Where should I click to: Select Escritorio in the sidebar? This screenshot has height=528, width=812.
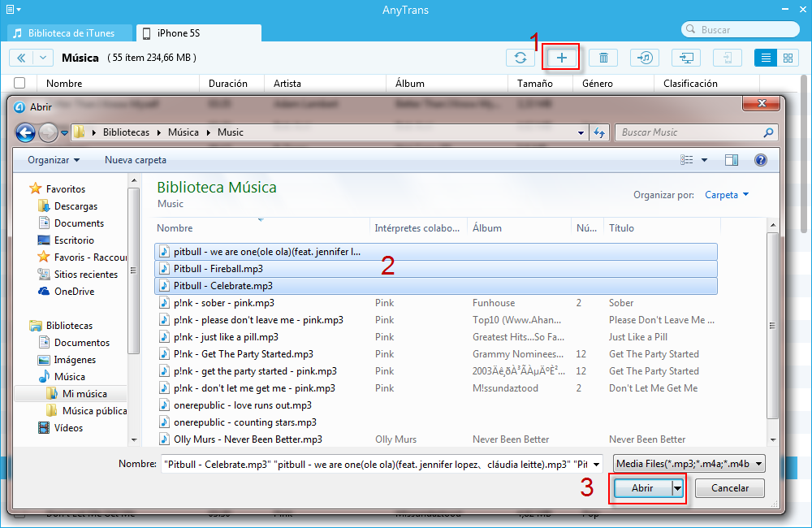point(74,240)
